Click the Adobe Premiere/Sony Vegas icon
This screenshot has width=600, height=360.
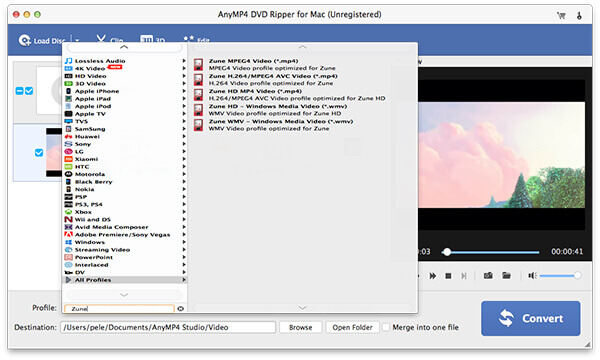[68, 235]
